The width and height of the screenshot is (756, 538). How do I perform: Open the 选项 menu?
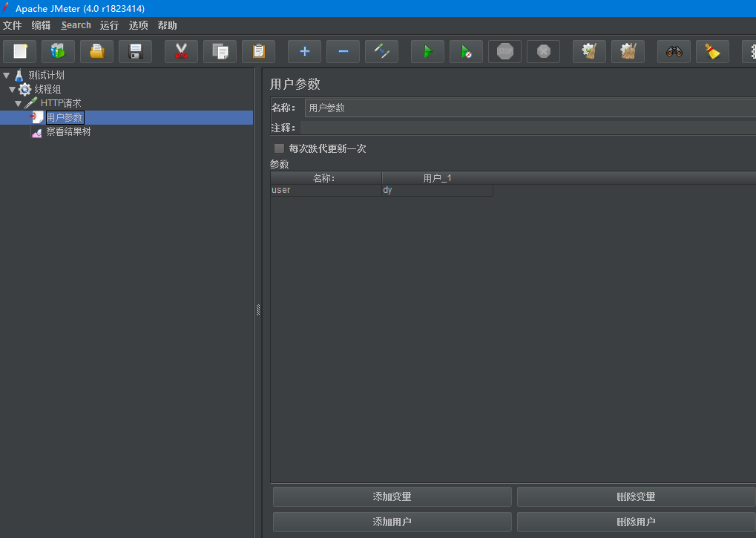139,25
